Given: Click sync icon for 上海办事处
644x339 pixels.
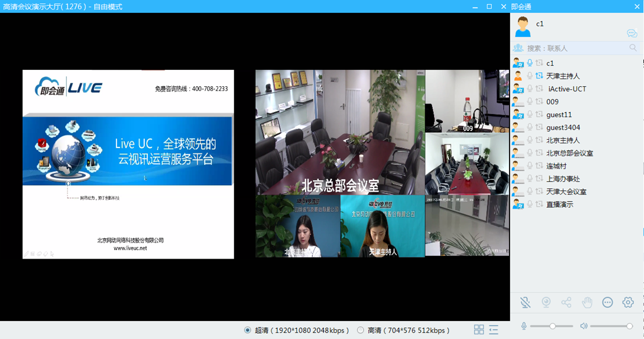Looking at the screenshot, I should (x=539, y=179).
